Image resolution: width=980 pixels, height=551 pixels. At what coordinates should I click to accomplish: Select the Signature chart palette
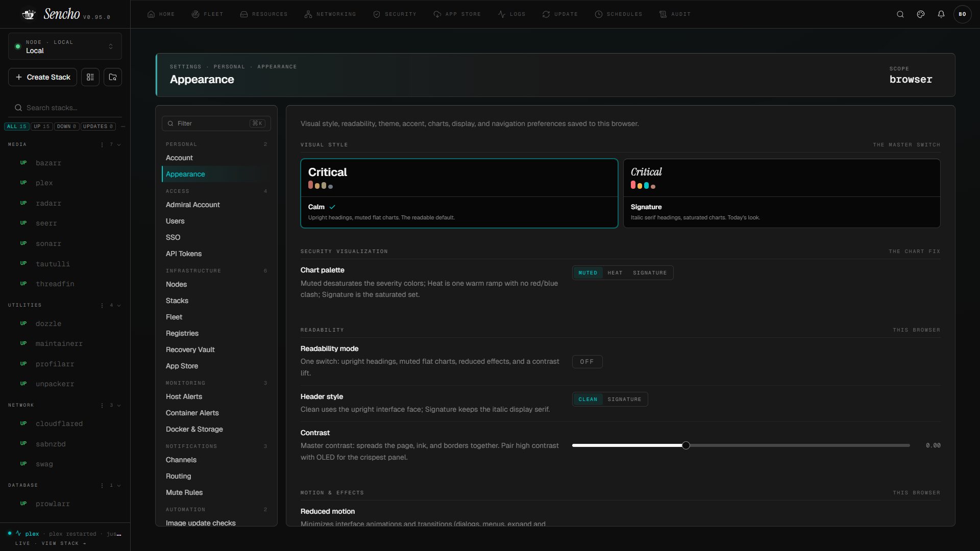point(650,273)
